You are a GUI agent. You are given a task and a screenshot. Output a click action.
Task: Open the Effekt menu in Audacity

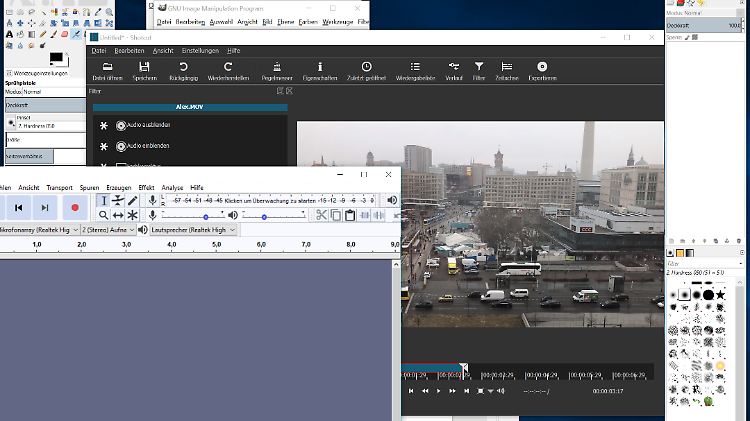pyautogui.click(x=146, y=187)
